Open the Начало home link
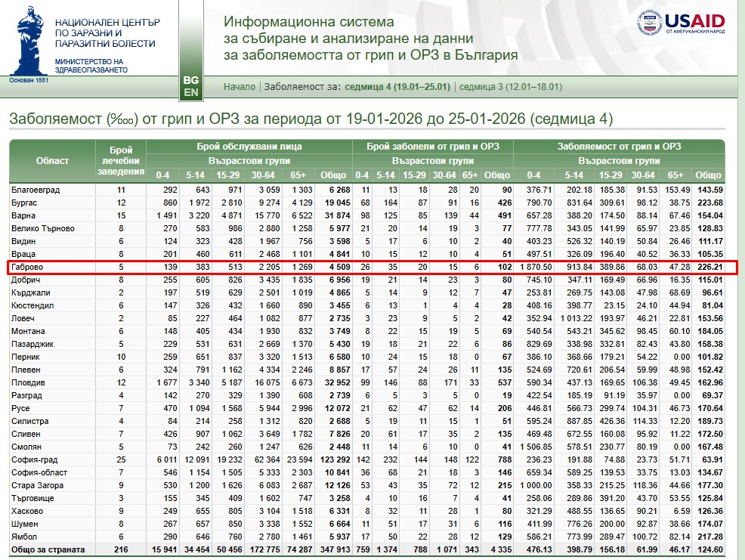745x560 pixels. (x=240, y=87)
